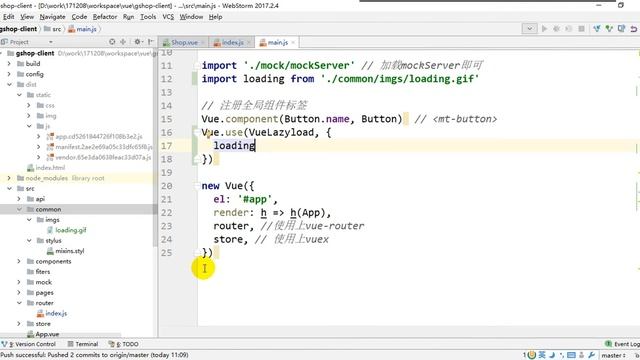The height and width of the screenshot is (360, 640).
Task: Open Project panel gear settings
Action: pos(138,42)
